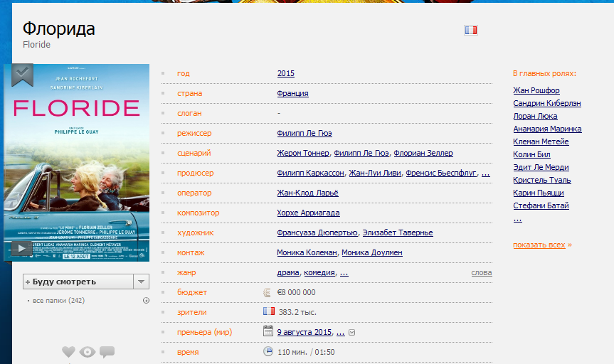
Task: Select runtime text 110 мин. / 01:50
Action: click(306, 352)
